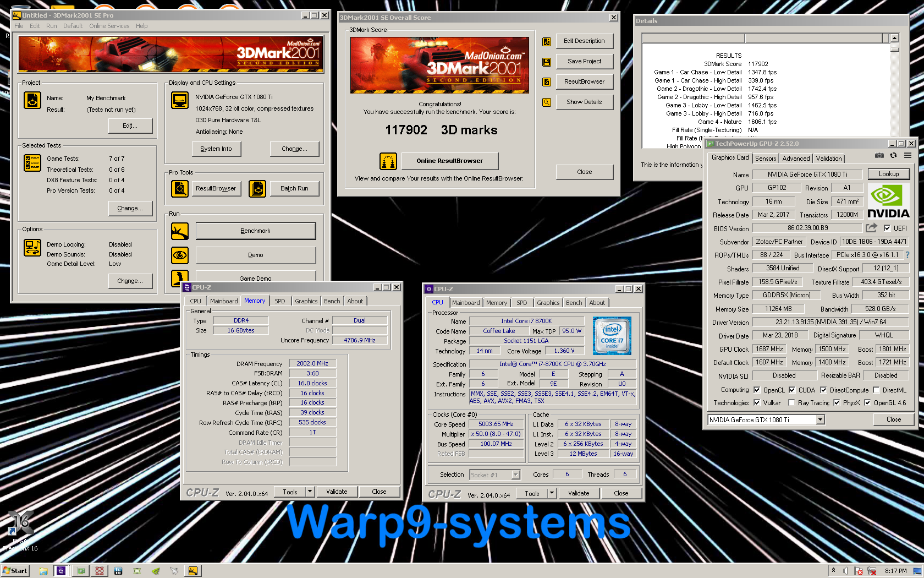The width and height of the screenshot is (924, 578).
Task: Click the icon beside ResultBrowser in score window
Action: (x=547, y=82)
